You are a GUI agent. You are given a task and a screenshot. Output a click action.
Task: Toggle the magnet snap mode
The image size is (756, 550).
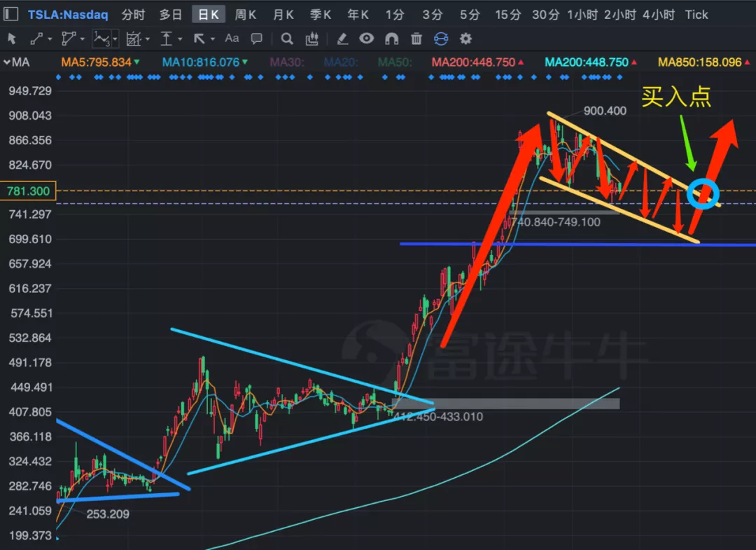(391, 39)
